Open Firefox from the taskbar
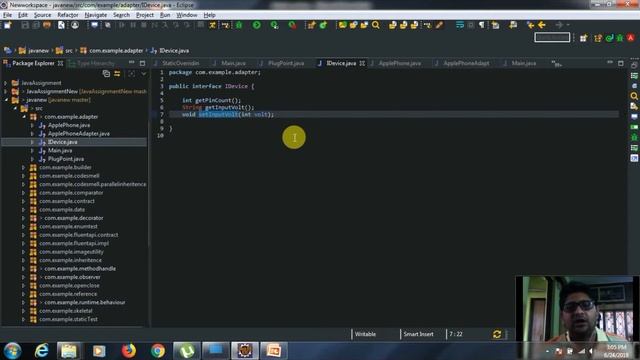 pos(128,351)
